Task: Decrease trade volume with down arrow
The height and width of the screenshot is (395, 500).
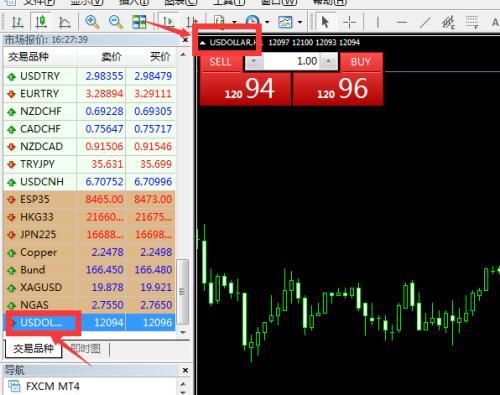Action: pos(254,61)
